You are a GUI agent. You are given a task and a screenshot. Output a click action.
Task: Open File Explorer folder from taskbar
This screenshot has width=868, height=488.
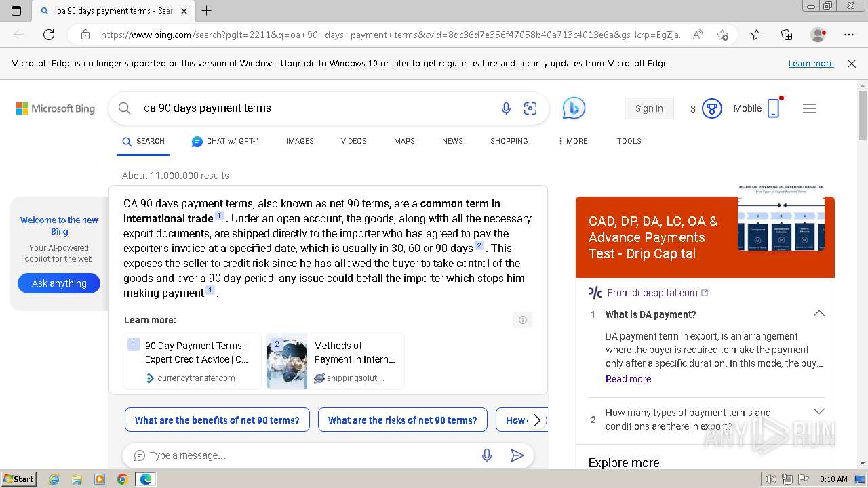pos(77,479)
